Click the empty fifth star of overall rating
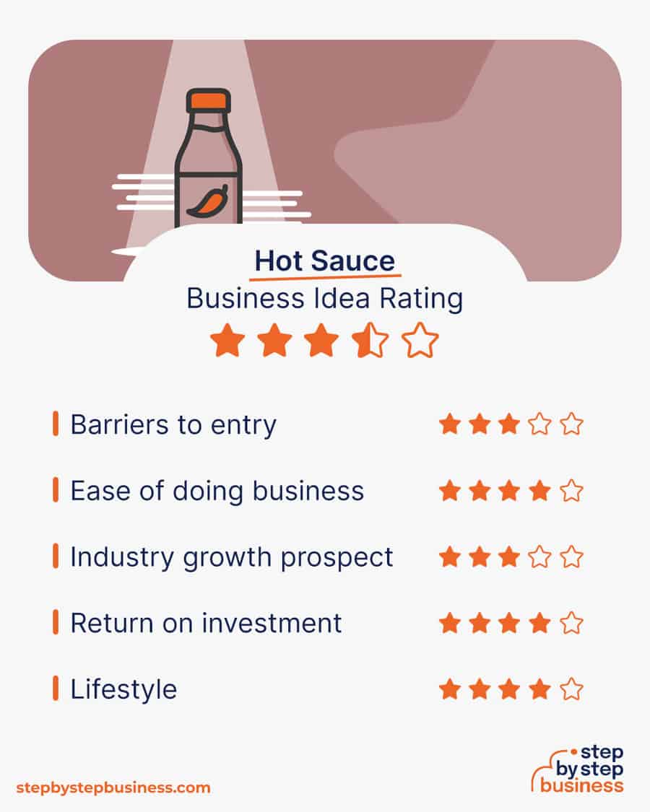Screen dimensions: 650x812 coord(420,340)
